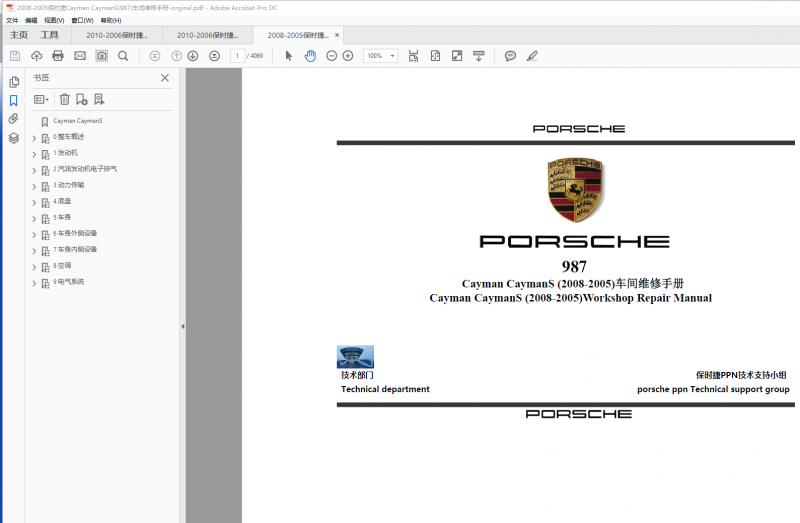Click the read mode keyboard-arrow icon
Image resolution: width=800 pixels, height=523 pixels.
tap(479, 56)
